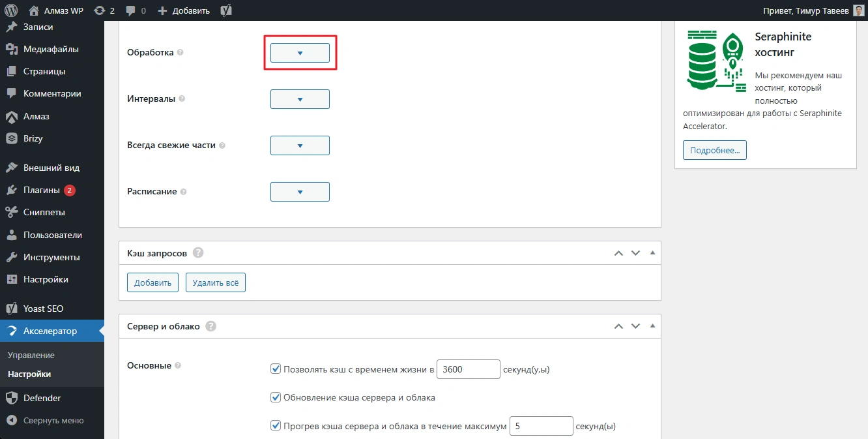Open Плагины in the sidebar menu

click(42, 190)
